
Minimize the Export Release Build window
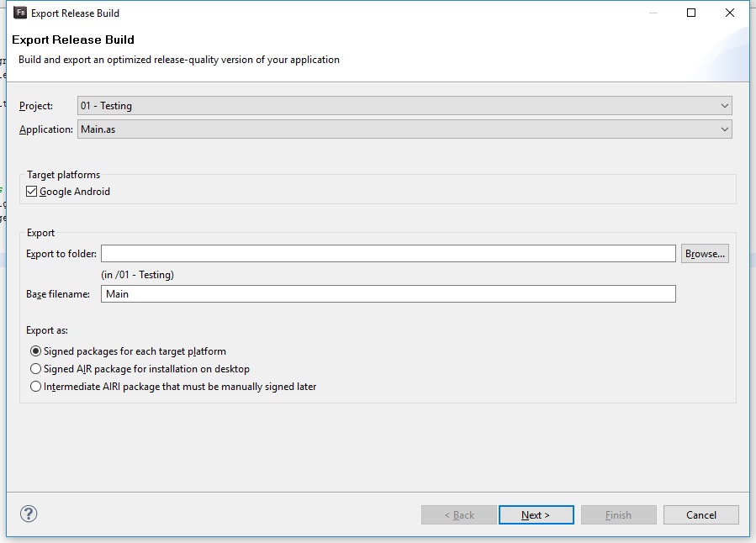(x=653, y=13)
